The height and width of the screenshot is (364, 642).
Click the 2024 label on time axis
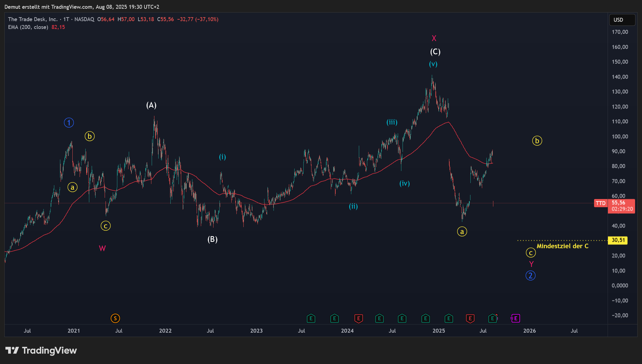pos(347,331)
